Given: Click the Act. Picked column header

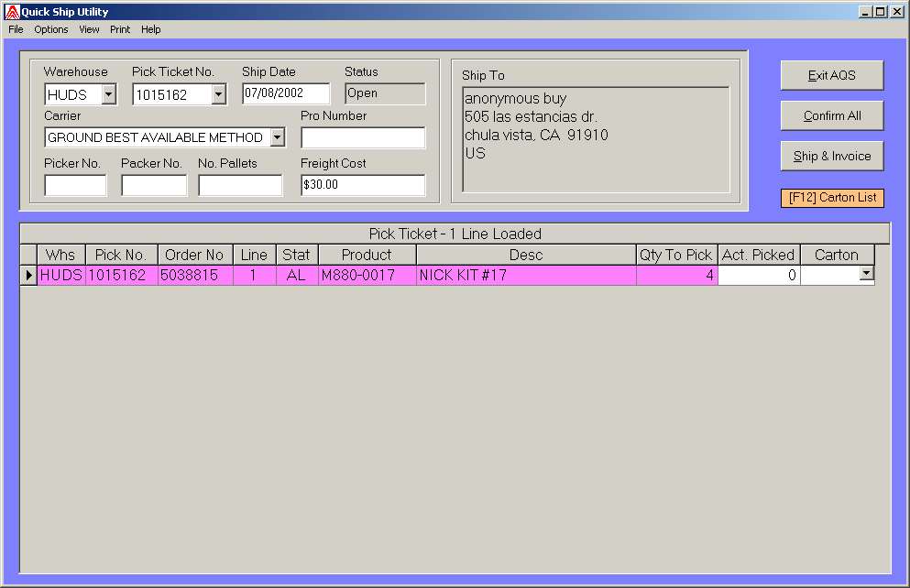Looking at the screenshot, I should tap(759, 256).
